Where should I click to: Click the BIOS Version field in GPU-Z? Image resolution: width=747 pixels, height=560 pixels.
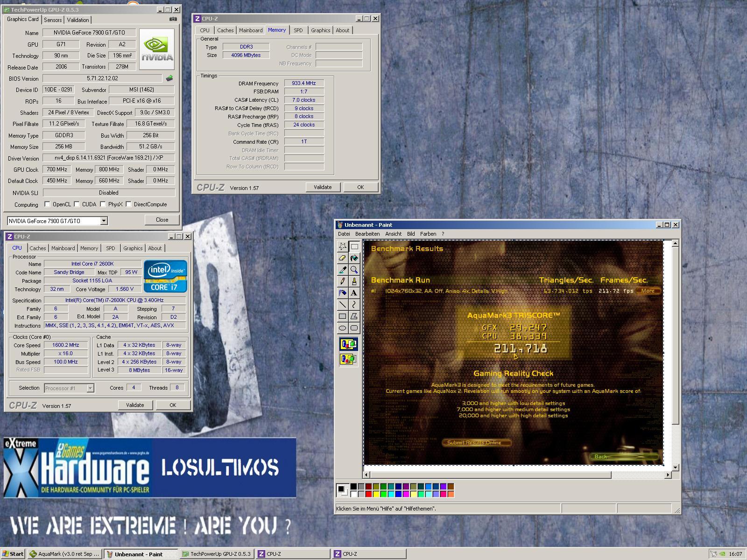click(103, 78)
